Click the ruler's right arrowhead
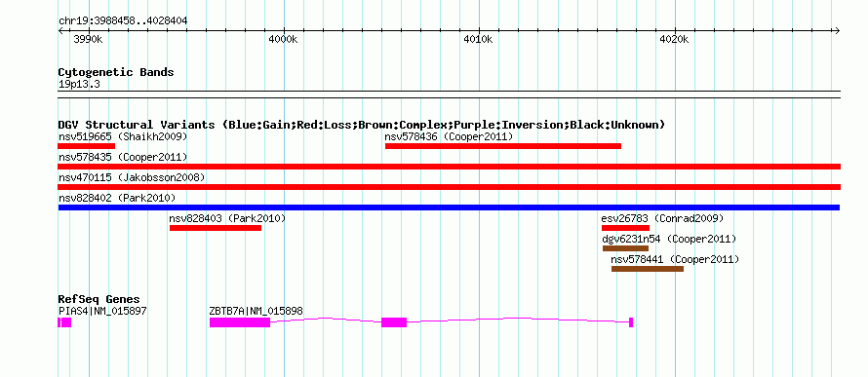 (x=837, y=30)
